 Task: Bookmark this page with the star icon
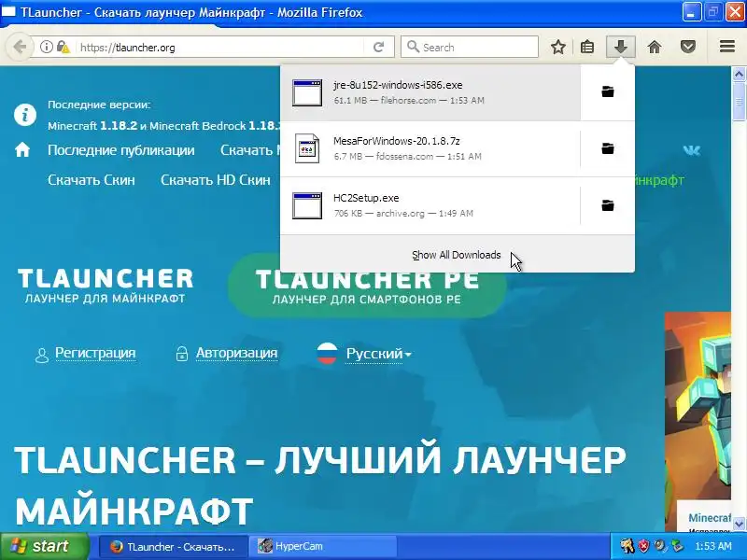point(557,48)
